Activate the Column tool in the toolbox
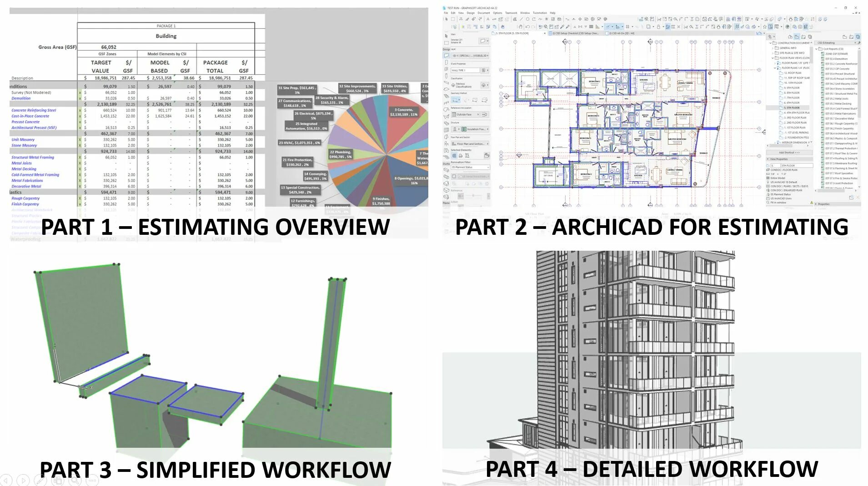 point(446,76)
